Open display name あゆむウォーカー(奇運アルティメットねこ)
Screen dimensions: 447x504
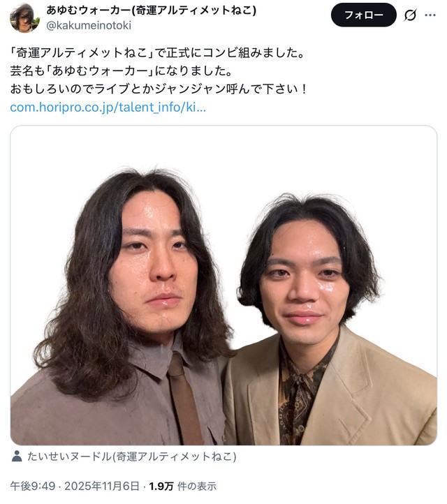click(152, 10)
